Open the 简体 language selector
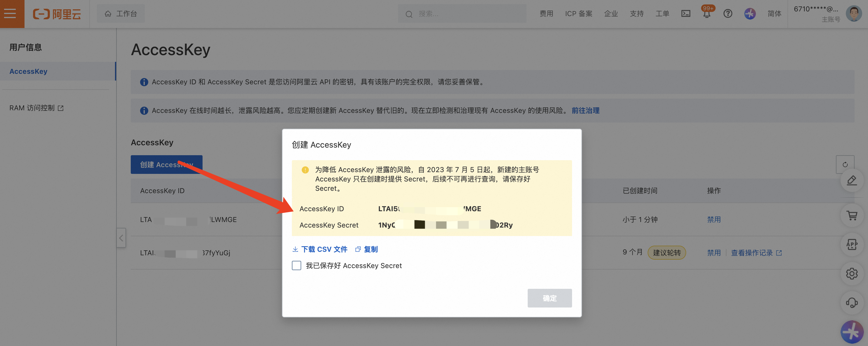Image resolution: width=868 pixels, height=346 pixels. coord(774,13)
